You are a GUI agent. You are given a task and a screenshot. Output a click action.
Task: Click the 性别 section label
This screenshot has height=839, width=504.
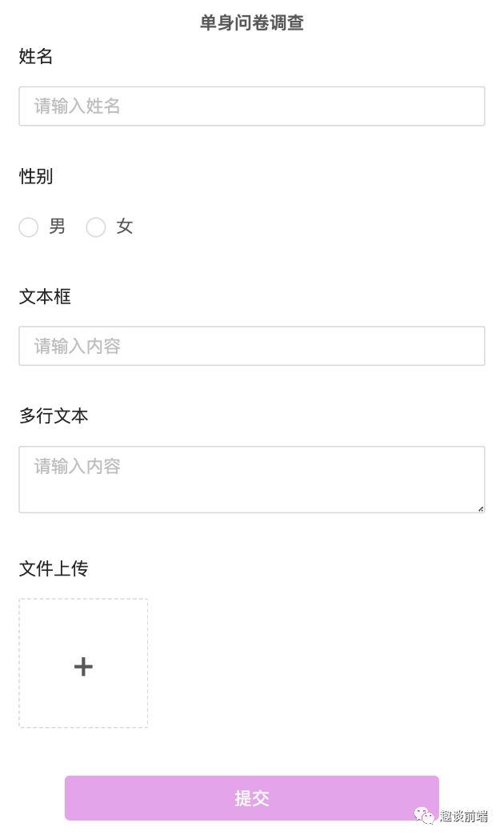pos(34,177)
